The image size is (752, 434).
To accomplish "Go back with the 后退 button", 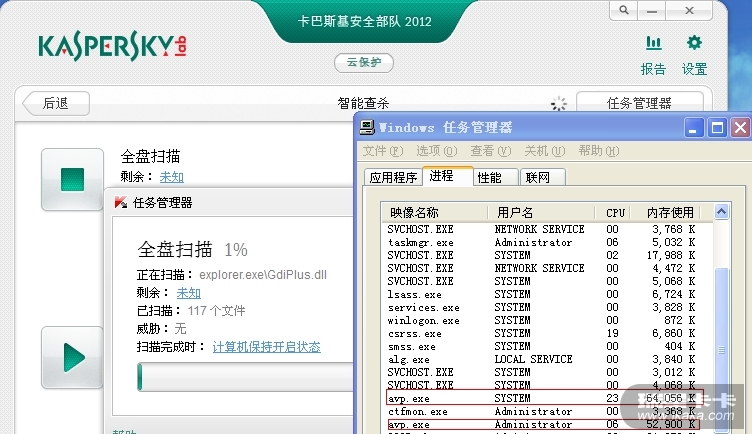I will tap(56, 103).
